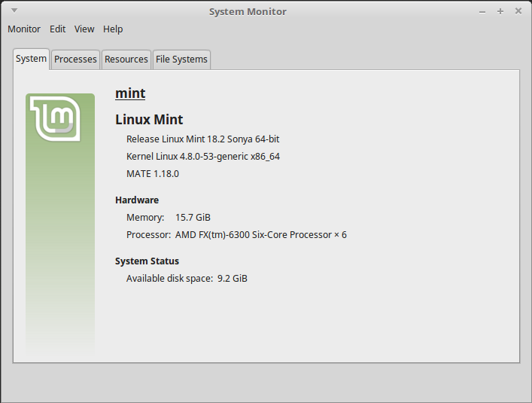
Task: Open the Monitor menu
Action: (x=24, y=29)
